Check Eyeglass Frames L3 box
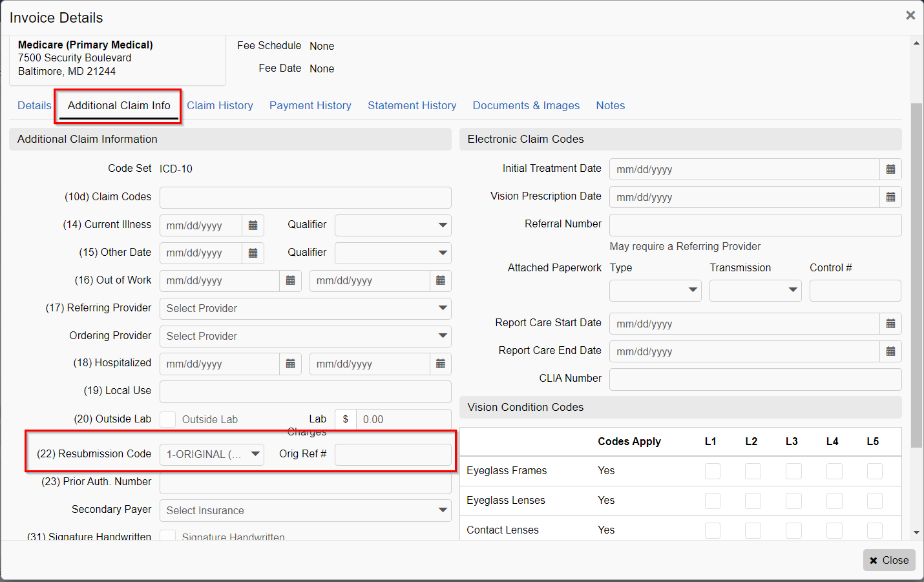 pyautogui.click(x=793, y=471)
